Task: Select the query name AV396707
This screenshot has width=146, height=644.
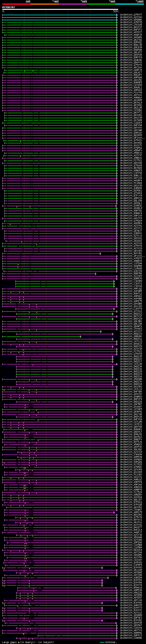Action: (8, 8)
